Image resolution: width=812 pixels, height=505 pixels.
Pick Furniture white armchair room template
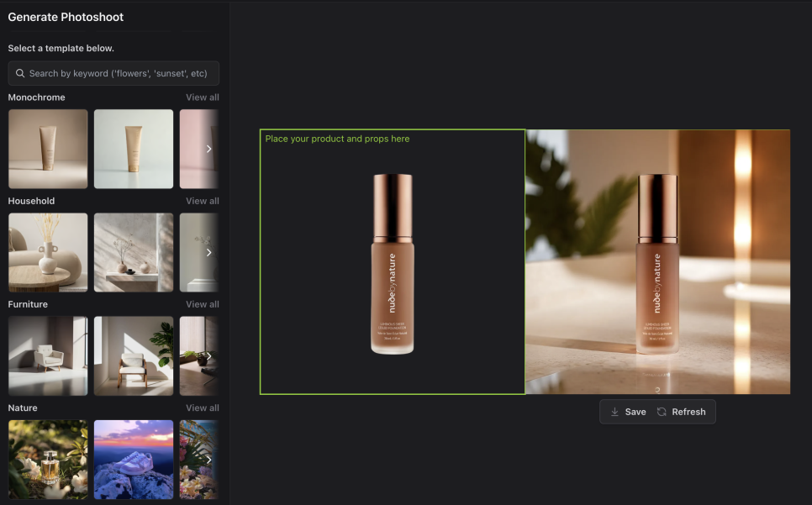pos(48,356)
